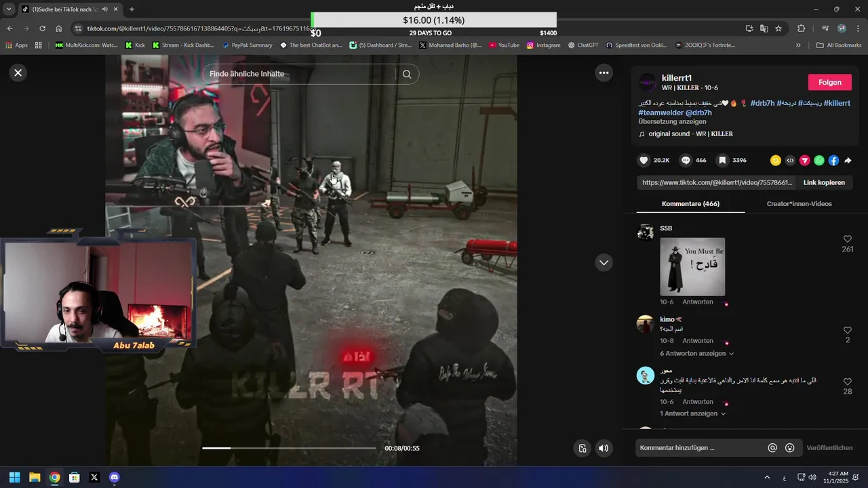This screenshot has width=868, height=488.
Task: Click Link kopieren button
Action: click(x=824, y=182)
